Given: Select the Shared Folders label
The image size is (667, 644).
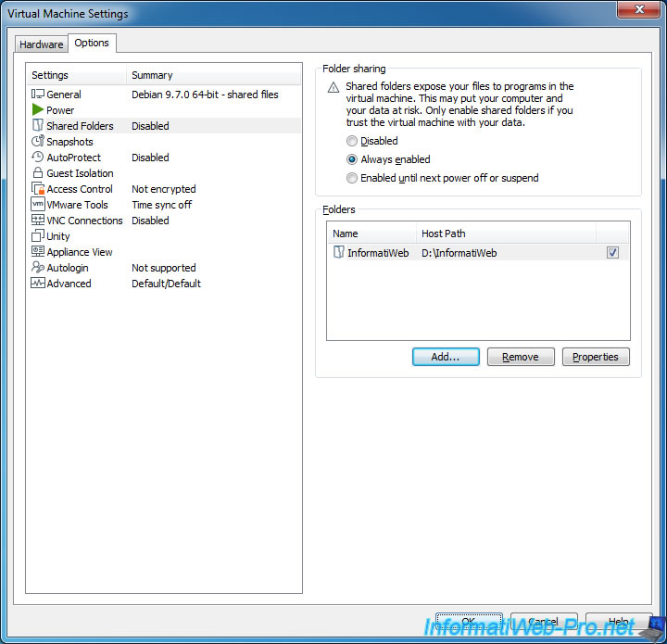Looking at the screenshot, I should 80,126.
